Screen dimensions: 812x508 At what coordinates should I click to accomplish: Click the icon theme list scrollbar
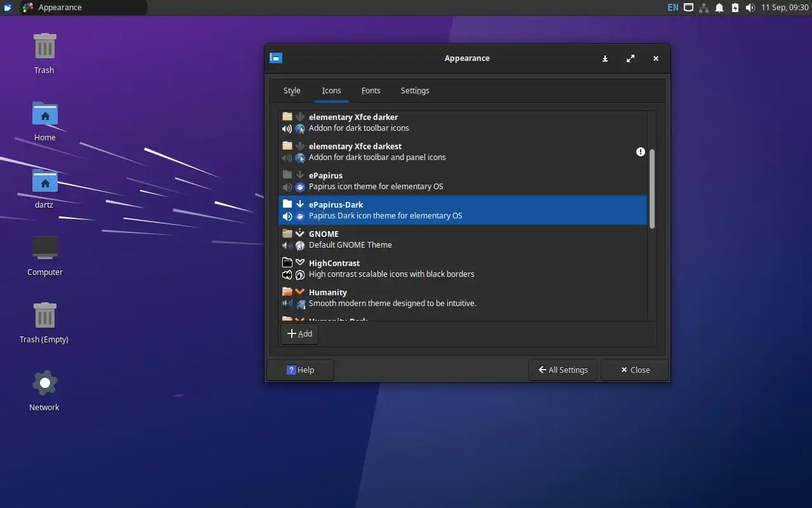tap(652, 189)
